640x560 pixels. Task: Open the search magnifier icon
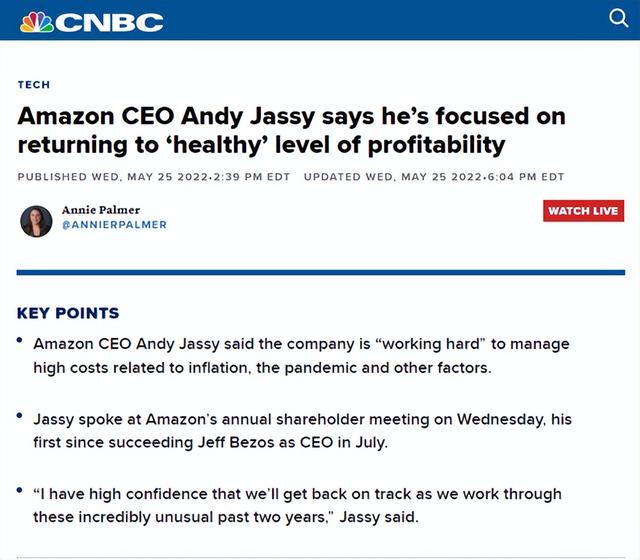click(x=618, y=18)
